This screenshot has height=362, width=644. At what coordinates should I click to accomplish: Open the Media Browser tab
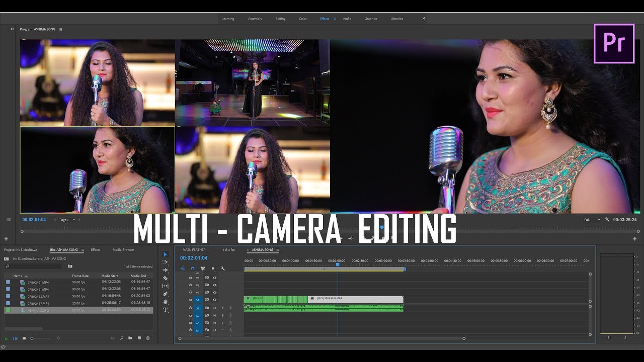[123, 250]
